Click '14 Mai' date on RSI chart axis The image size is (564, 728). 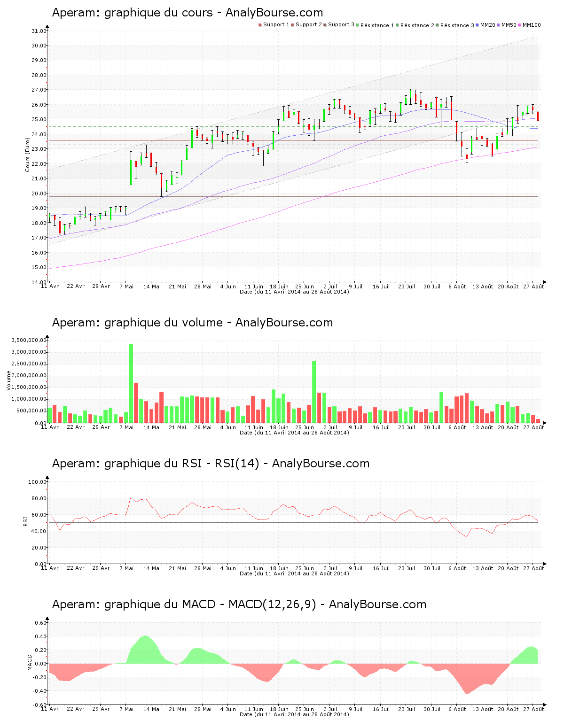pos(152,568)
